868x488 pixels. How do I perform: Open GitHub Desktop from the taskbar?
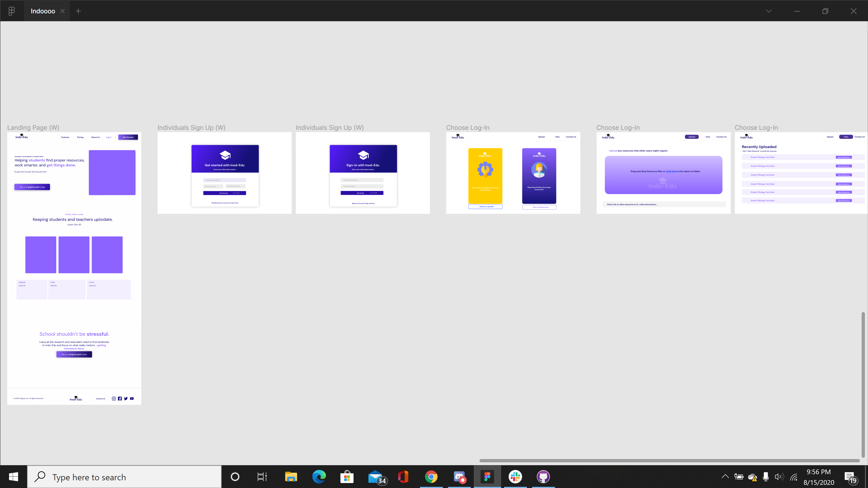[x=543, y=476]
